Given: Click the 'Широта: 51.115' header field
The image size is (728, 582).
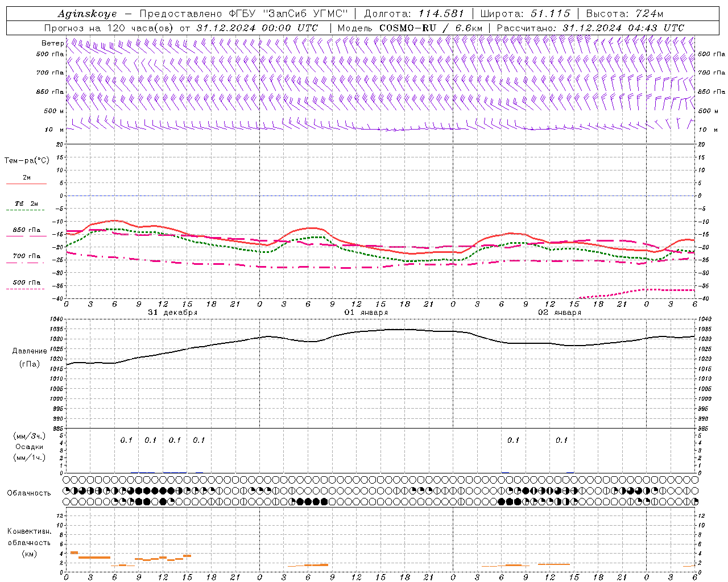Looking at the screenshot, I should pos(525,14).
